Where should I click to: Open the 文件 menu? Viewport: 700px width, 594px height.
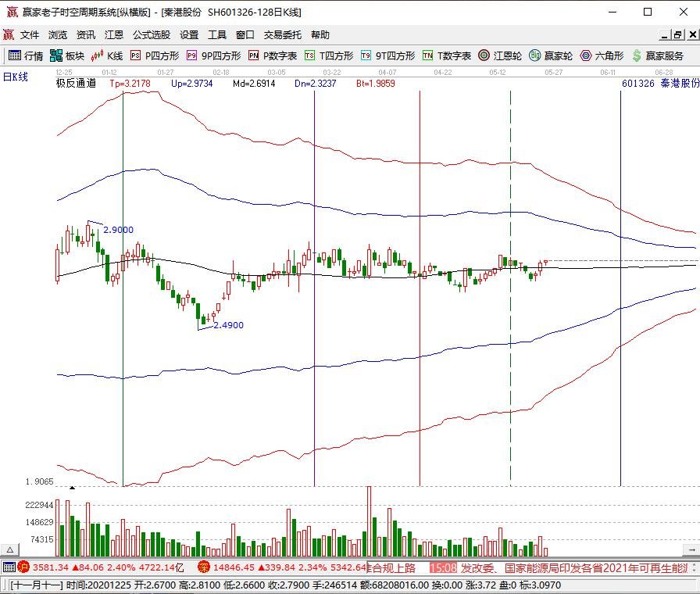pos(30,35)
